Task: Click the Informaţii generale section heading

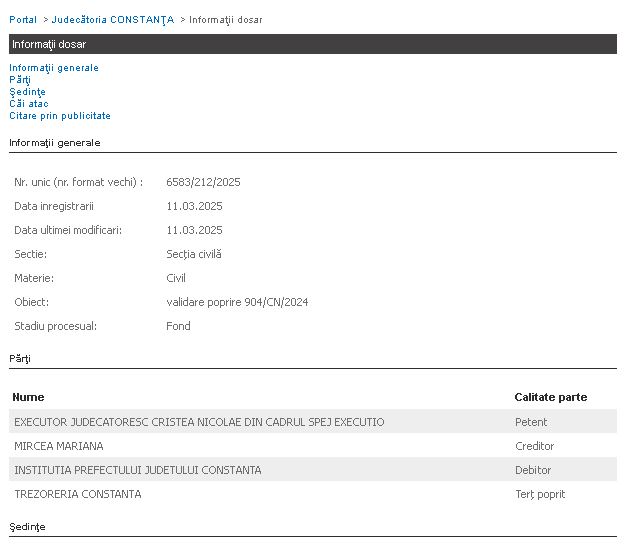Action: point(55,143)
